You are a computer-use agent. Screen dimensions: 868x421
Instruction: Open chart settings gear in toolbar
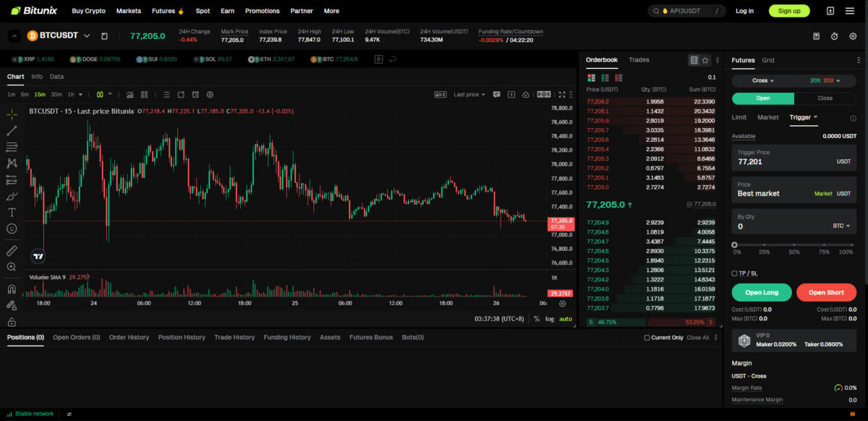210,94
